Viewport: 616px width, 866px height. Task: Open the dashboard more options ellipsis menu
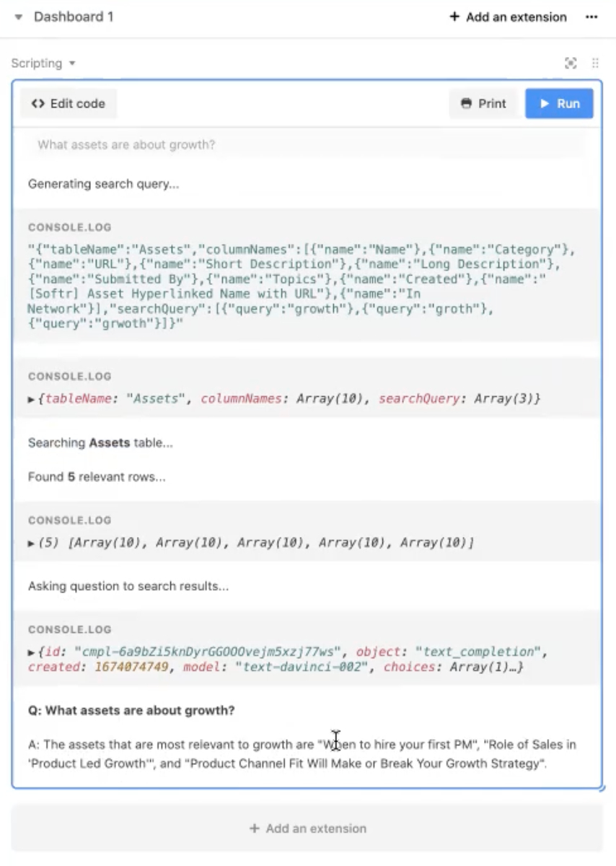click(591, 17)
